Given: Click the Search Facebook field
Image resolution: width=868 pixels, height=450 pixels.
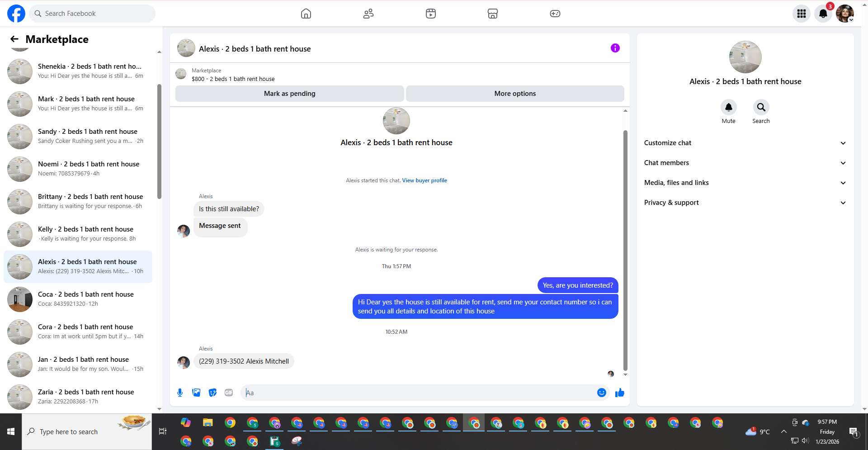Looking at the screenshot, I should pos(92,14).
